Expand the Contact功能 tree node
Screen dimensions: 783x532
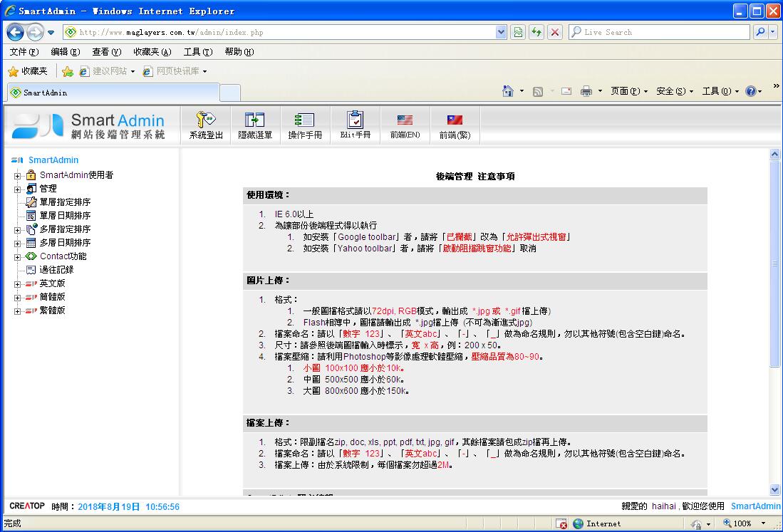18,257
